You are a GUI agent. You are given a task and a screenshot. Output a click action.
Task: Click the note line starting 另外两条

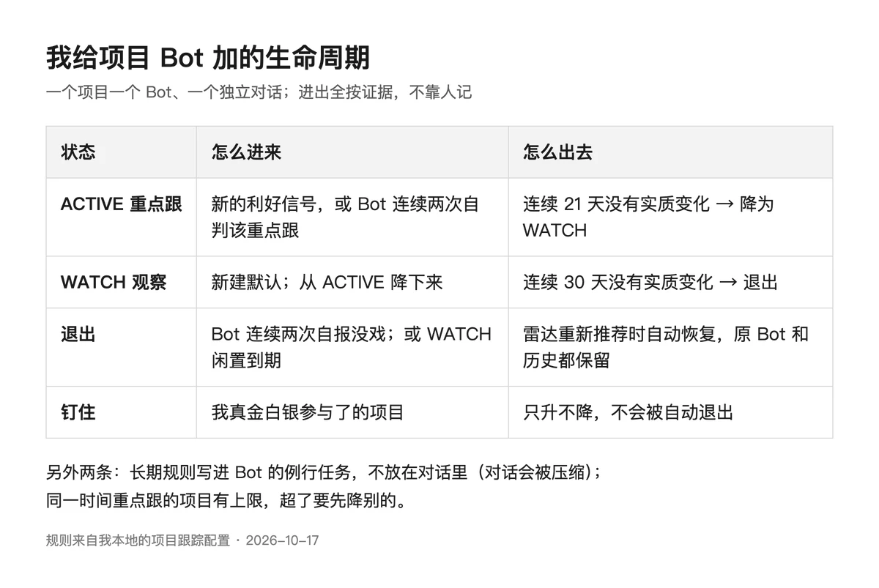coord(324,473)
